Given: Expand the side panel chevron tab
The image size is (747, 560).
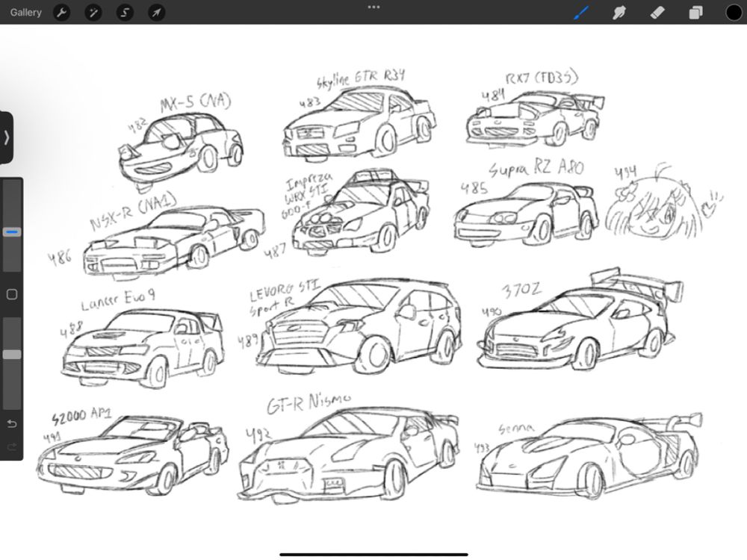Looking at the screenshot, I should tap(6, 137).
